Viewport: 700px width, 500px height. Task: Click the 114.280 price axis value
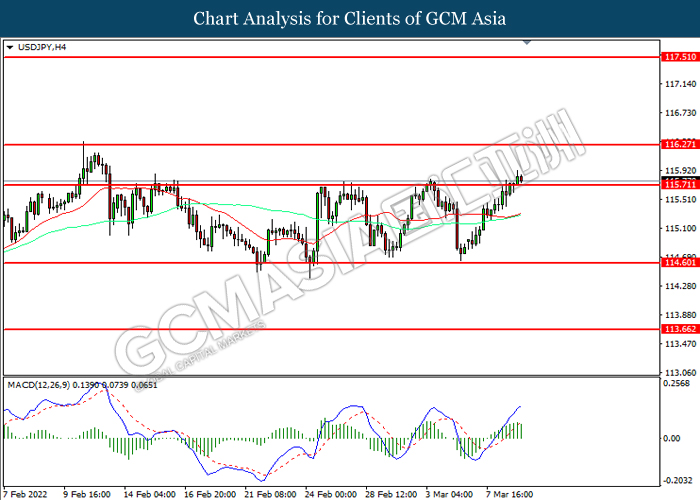(x=680, y=286)
